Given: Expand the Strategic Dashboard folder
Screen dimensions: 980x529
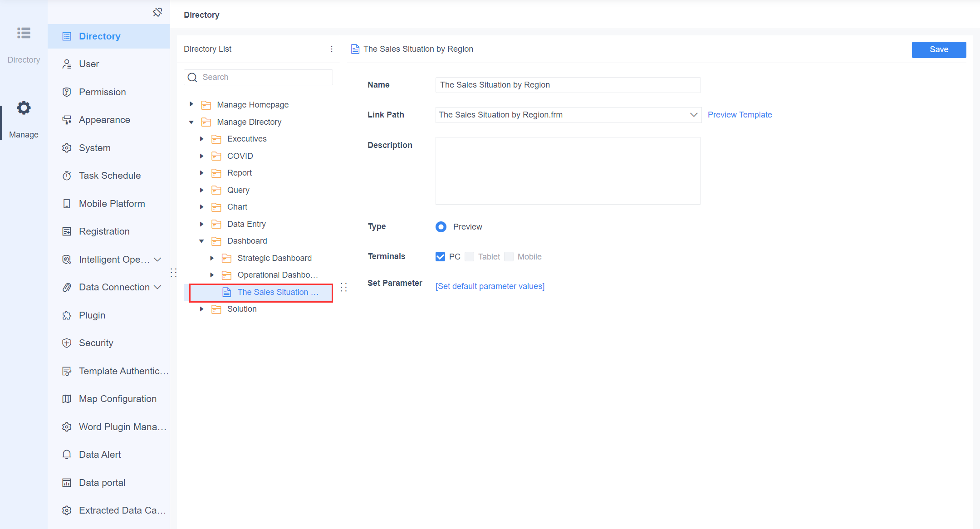Looking at the screenshot, I should coord(212,258).
